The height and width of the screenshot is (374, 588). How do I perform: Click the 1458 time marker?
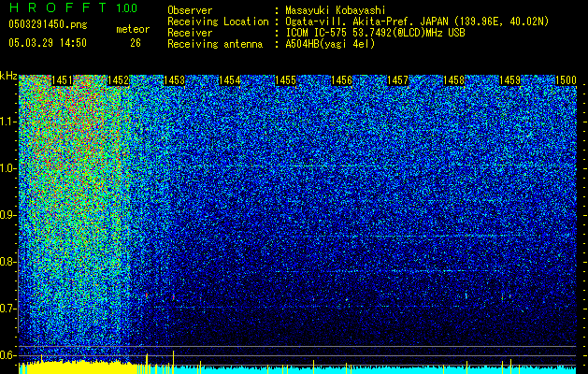point(453,80)
